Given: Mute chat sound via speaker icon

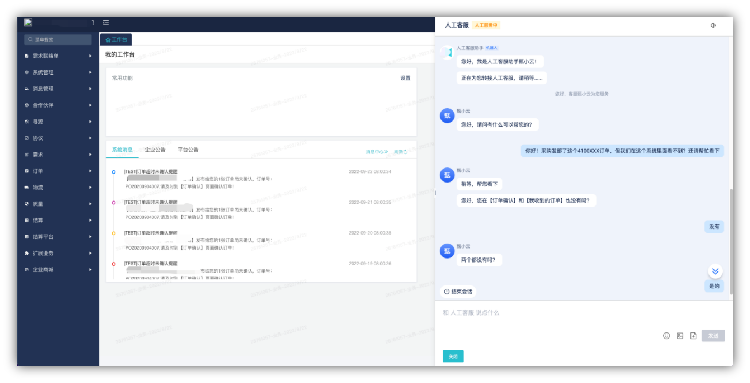Looking at the screenshot, I should pyautogui.click(x=713, y=25).
